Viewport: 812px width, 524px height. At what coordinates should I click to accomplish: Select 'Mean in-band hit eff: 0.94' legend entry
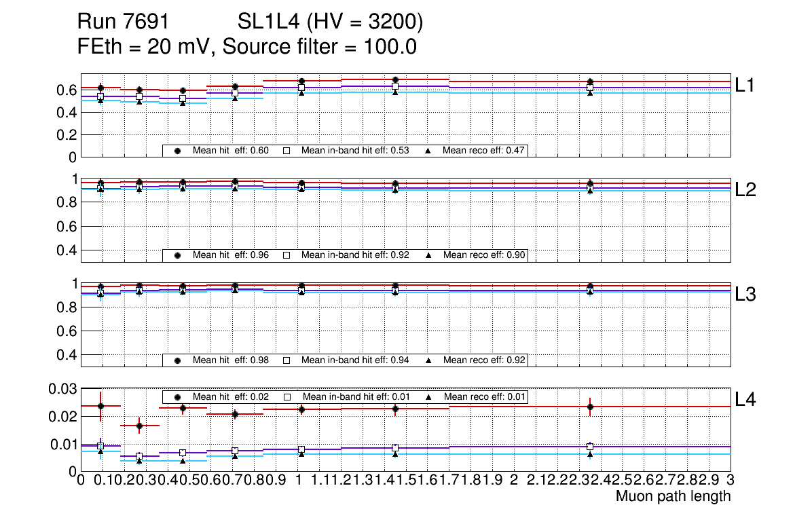click(x=354, y=360)
